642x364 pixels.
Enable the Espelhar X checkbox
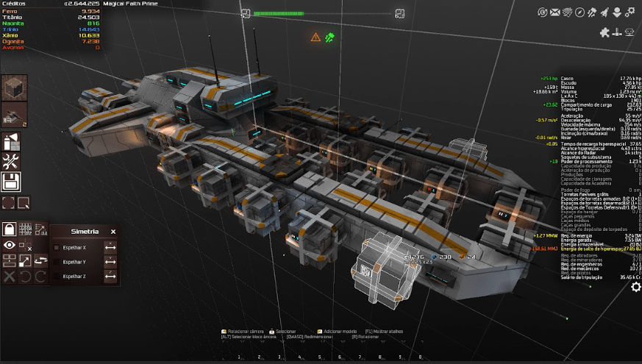pos(57,248)
